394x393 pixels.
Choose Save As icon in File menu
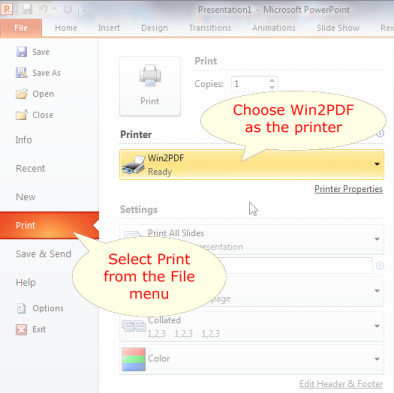22,73
